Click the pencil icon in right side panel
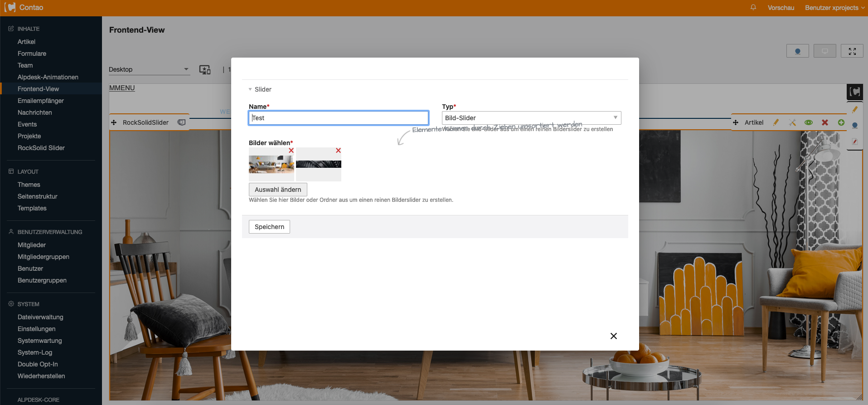This screenshot has width=868, height=405. [x=855, y=109]
